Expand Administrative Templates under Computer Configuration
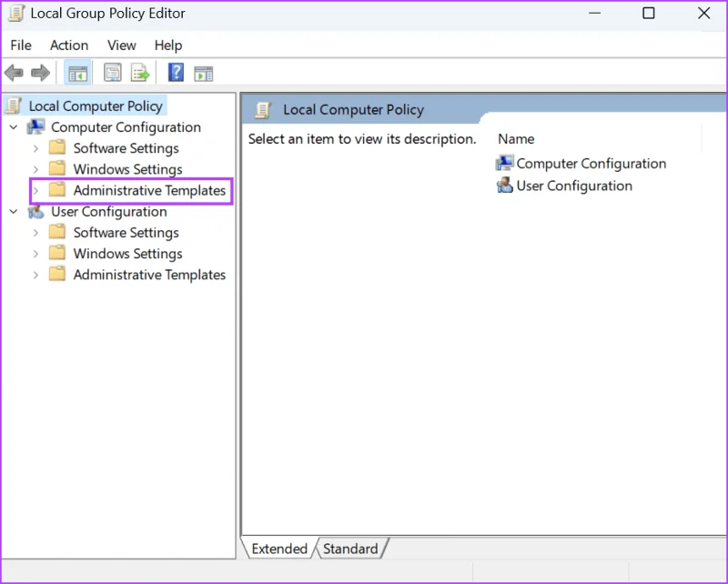 pyautogui.click(x=35, y=190)
